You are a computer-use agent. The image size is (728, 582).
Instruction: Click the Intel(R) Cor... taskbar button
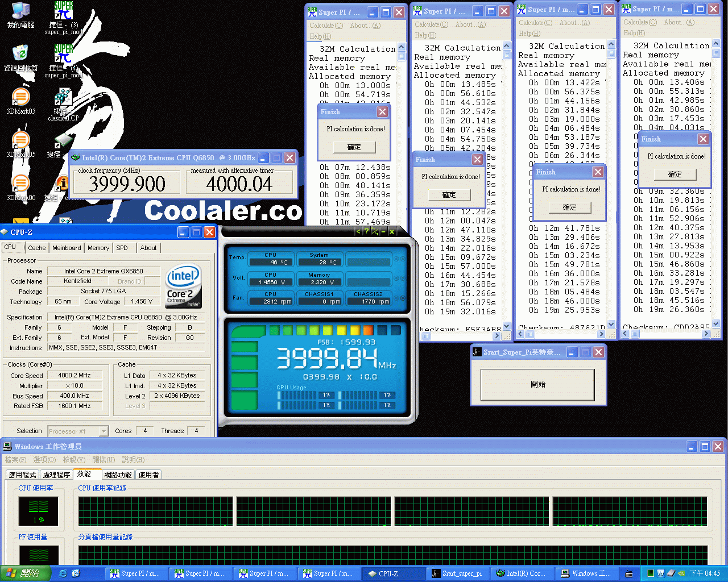tap(523, 573)
